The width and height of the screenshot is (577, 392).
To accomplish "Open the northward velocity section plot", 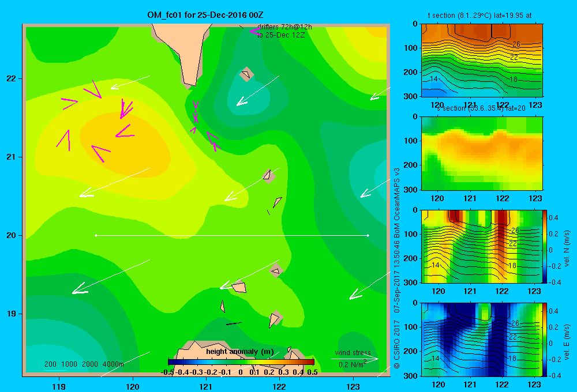I will [482, 246].
